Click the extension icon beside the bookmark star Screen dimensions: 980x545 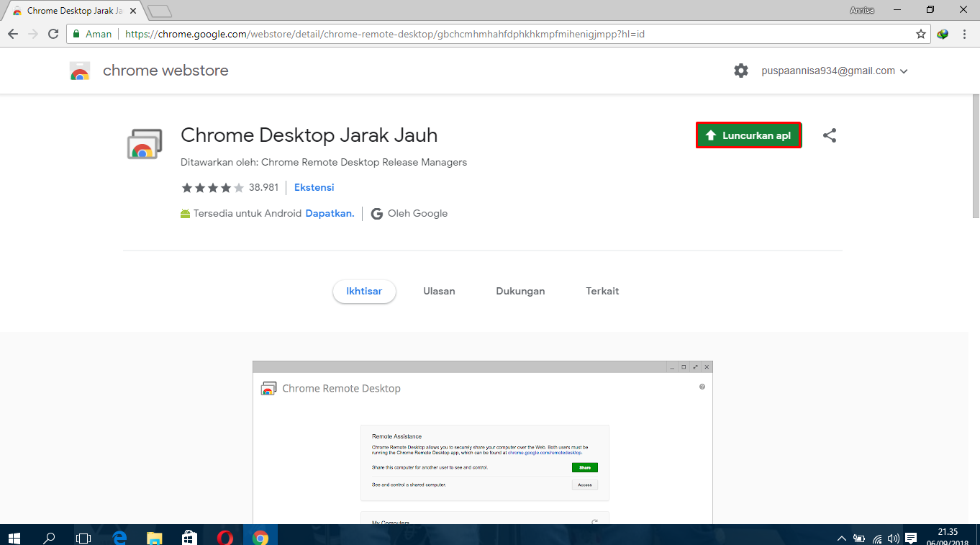coord(943,34)
